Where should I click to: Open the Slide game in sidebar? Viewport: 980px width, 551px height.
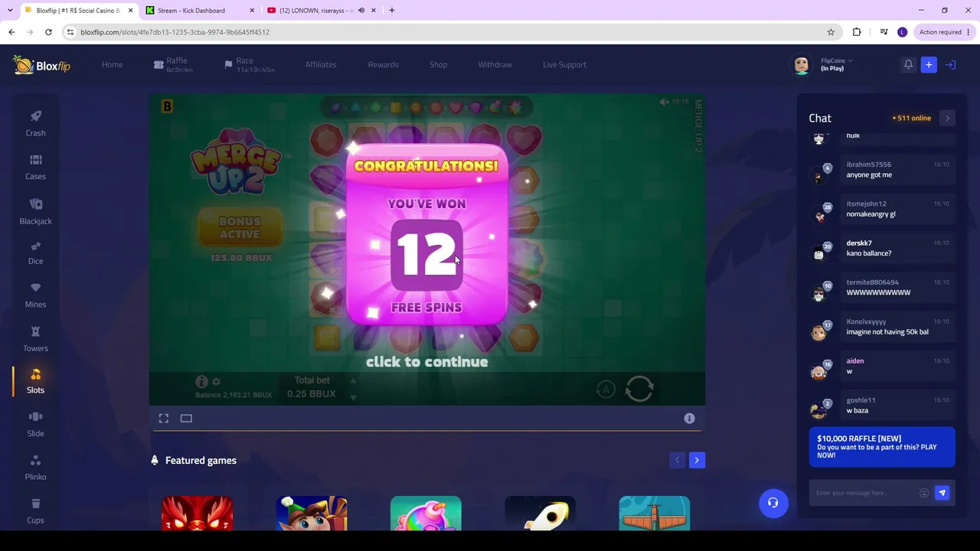35,424
